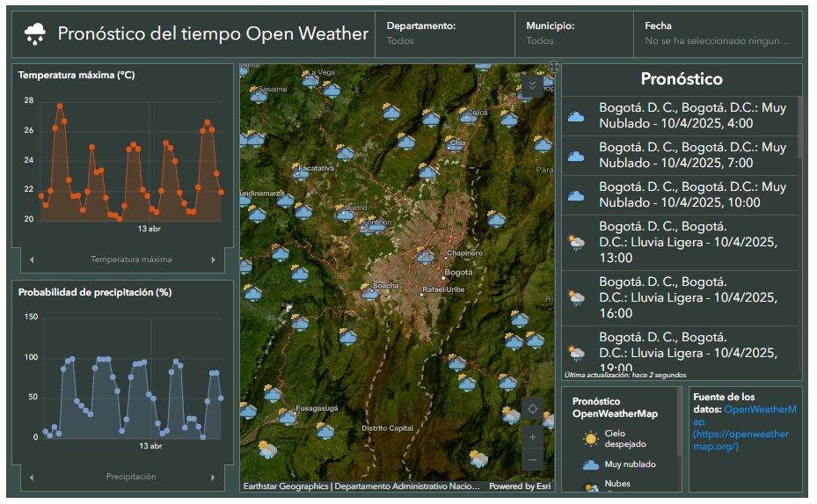This screenshot has height=504, width=817.
Task: Open the Municipio filter dropdown
Action: coord(573,34)
